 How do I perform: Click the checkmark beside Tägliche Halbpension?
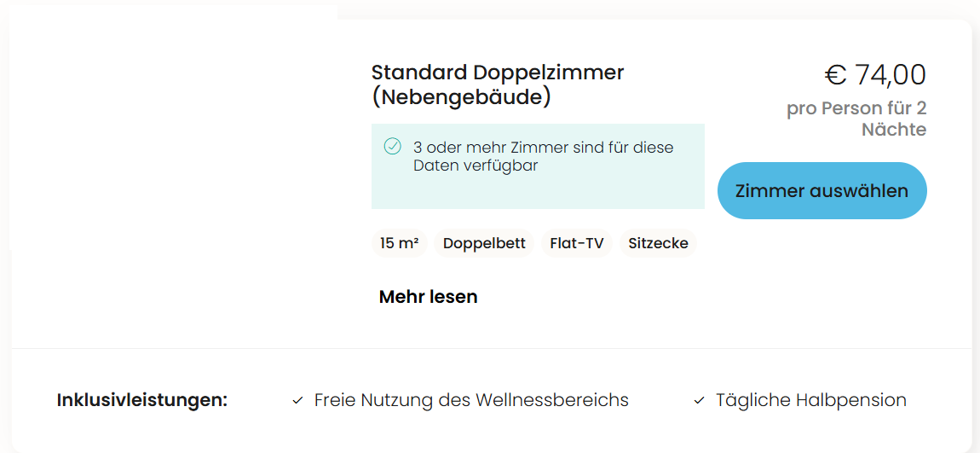pyautogui.click(x=699, y=400)
